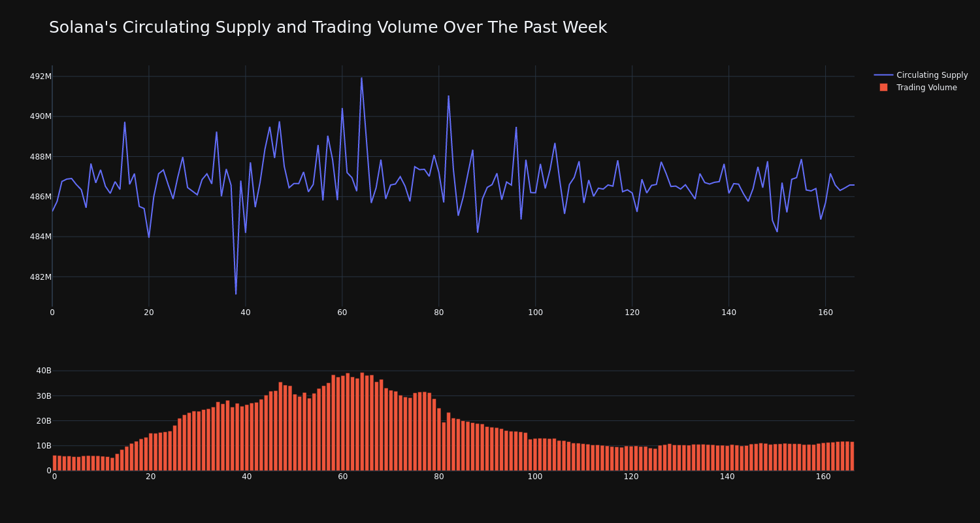980x523 pixels.
Task: Click the 482M y-axis tick label
Action: pyautogui.click(x=41, y=277)
